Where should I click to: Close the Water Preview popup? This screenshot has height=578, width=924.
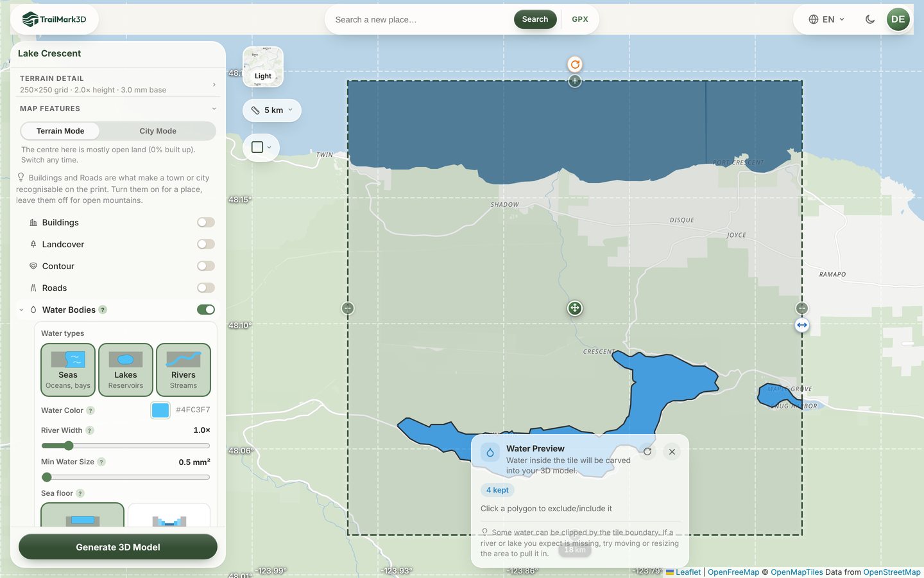672,451
